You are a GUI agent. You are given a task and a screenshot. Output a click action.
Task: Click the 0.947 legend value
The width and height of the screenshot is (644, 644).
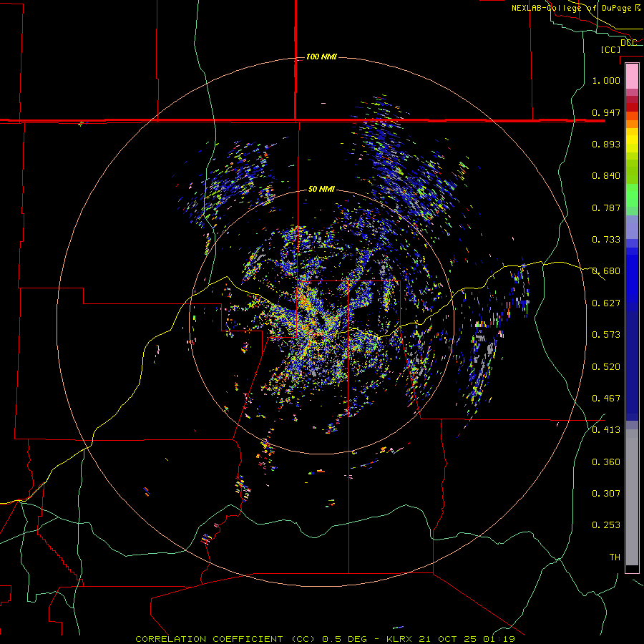click(x=606, y=112)
